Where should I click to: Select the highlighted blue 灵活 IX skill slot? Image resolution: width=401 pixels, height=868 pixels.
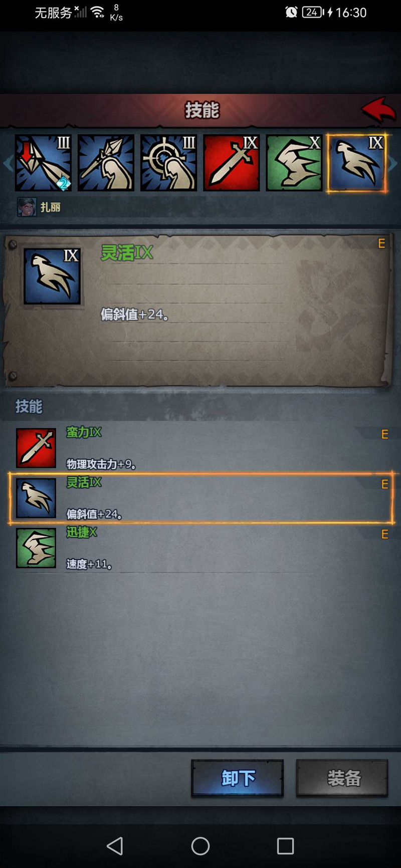point(356,163)
